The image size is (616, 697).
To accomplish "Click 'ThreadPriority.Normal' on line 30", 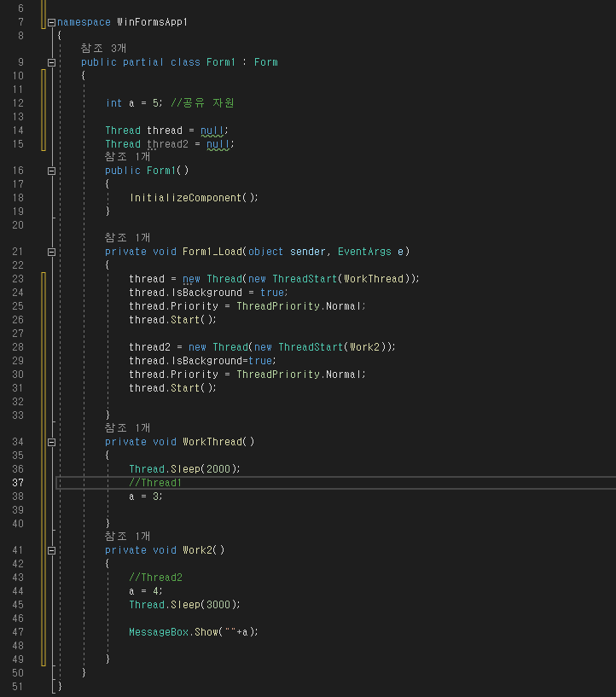I will [299, 375].
